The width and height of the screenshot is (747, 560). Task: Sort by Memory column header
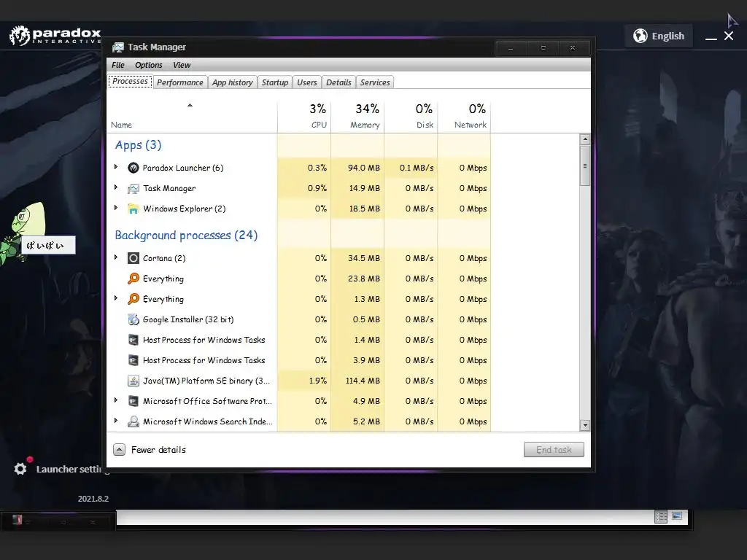pyautogui.click(x=357, y=116)
